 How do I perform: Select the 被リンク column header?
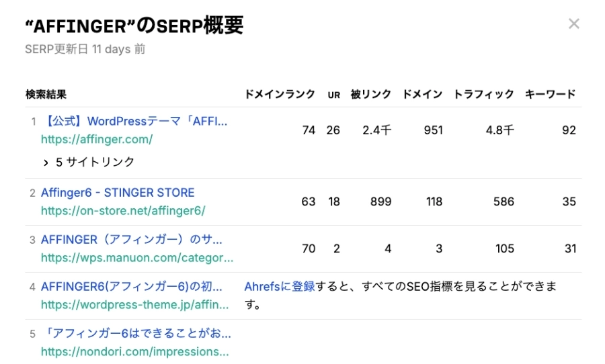coord(371,94)
